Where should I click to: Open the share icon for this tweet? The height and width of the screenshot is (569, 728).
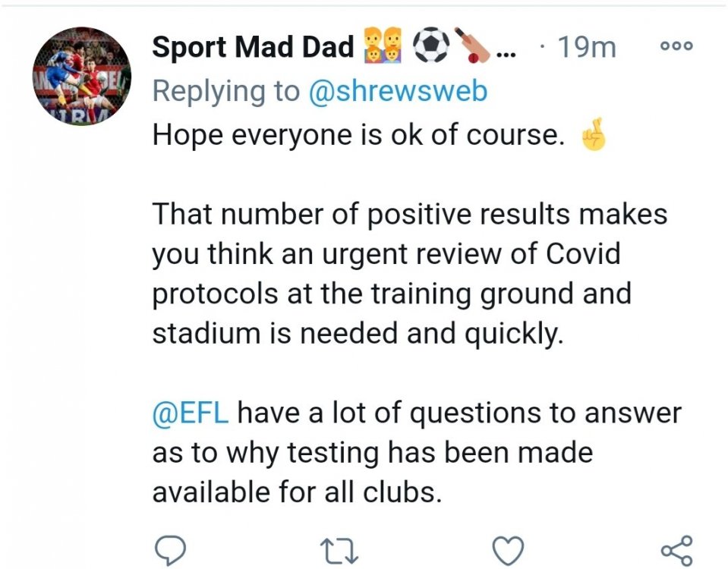pos(676,549)
